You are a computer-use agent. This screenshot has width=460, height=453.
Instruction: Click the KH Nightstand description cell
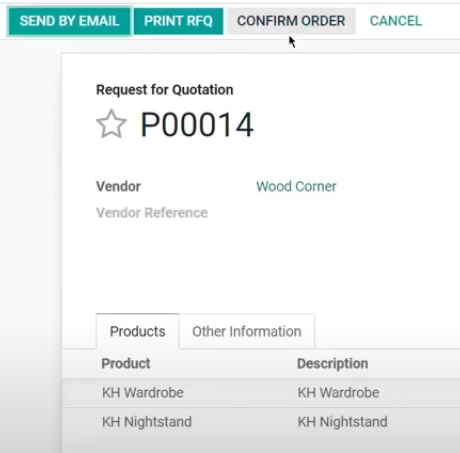coord(342,422)
